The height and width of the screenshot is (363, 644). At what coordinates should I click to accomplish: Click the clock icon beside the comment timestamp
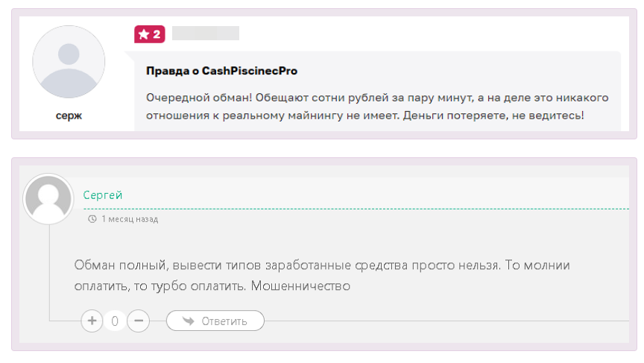pyautogui.click(x=92, y=219)
